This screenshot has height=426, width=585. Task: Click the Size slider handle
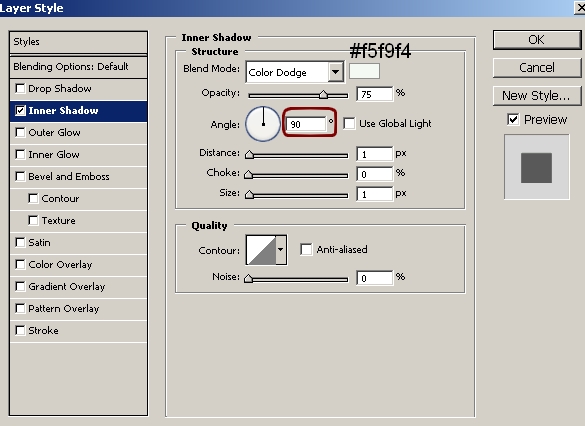pos(249,194)
